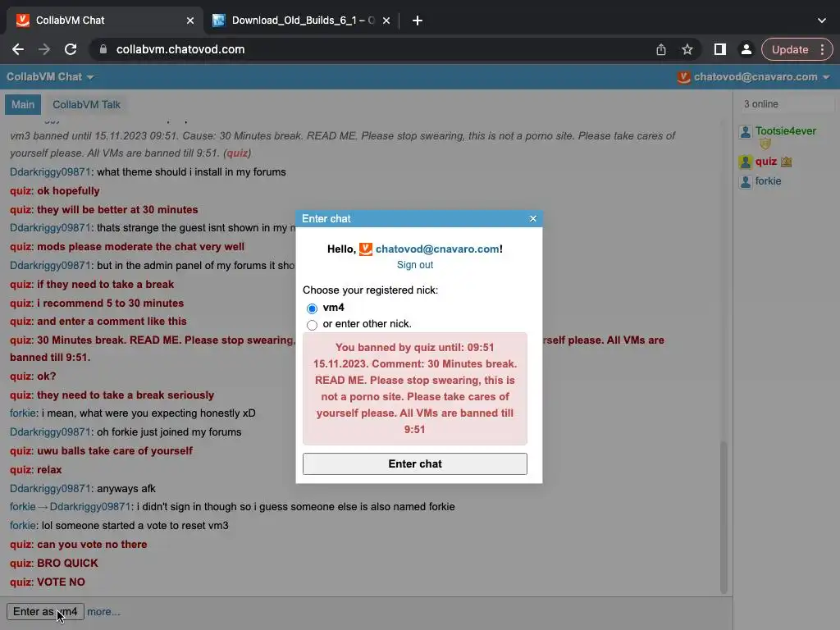The image size is (840, 630).
Task: Click the chat history scrollbar thumb
Action: pos(724,517)
